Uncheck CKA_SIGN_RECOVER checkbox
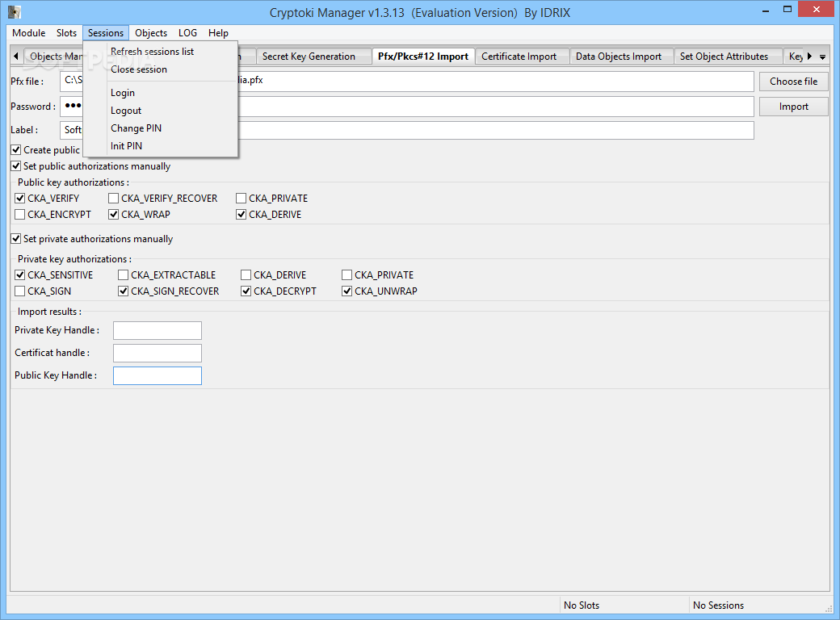Viewport: 840px width, 620px height. [x=124, y=291]
